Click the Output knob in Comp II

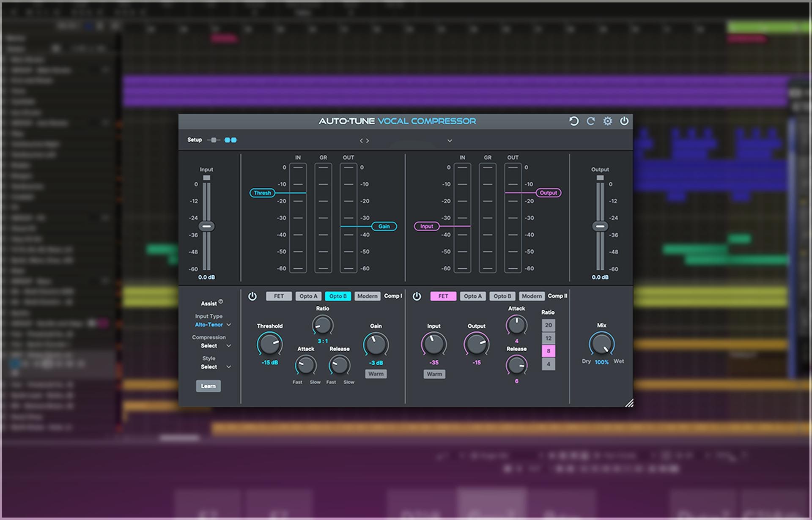click(477, 344)
